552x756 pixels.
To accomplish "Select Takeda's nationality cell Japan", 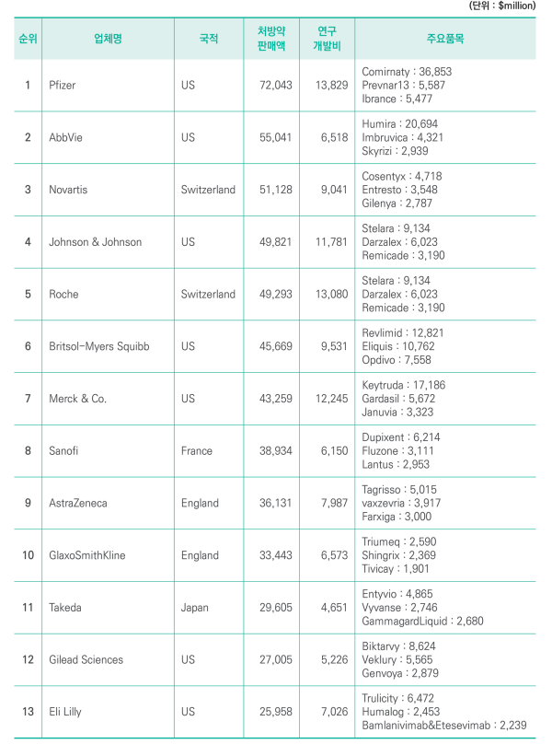I will [x=195, y=608].
